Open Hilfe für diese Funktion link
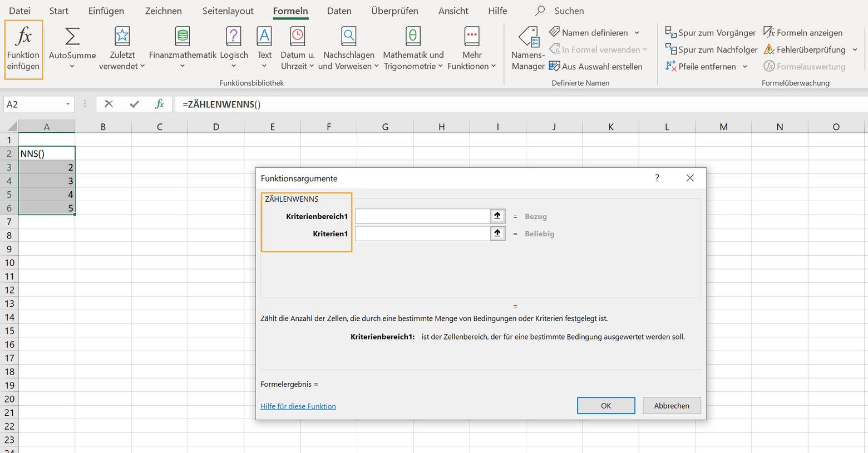868x453 pixels. (298, 406)
